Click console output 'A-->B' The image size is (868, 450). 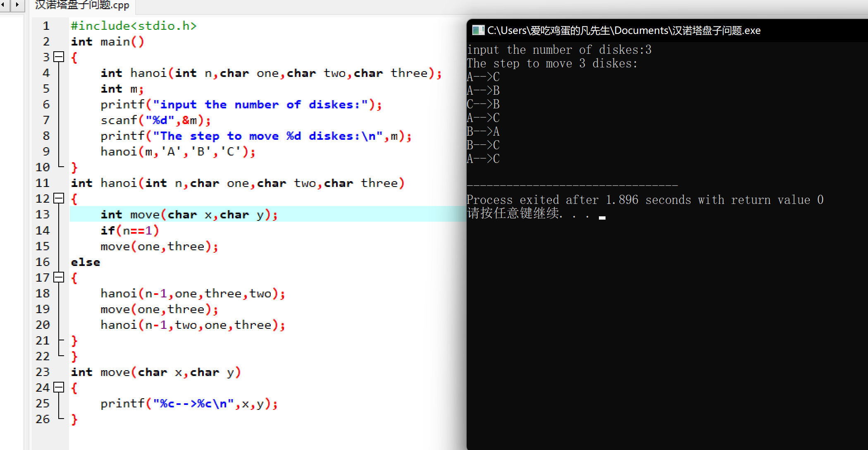point(483,91)
